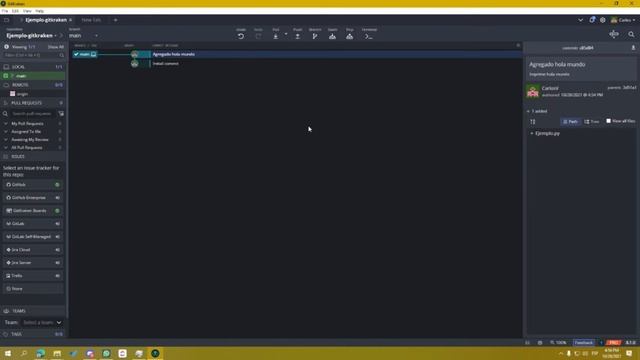Click the search magnifier in top-right toolbar
640x360 pixels.
[631, 35]
